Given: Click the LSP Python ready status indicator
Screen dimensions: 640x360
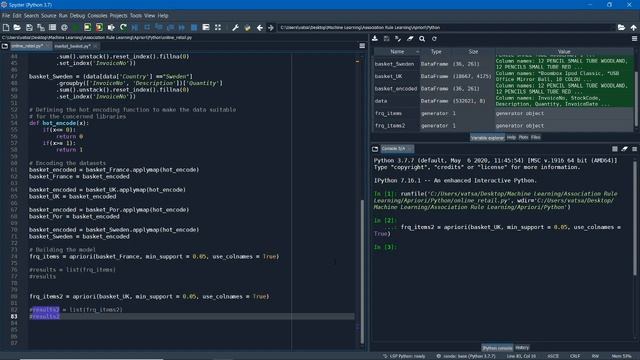Looking at the screenshot, I should pyautogui.click(x=404, y=356).
